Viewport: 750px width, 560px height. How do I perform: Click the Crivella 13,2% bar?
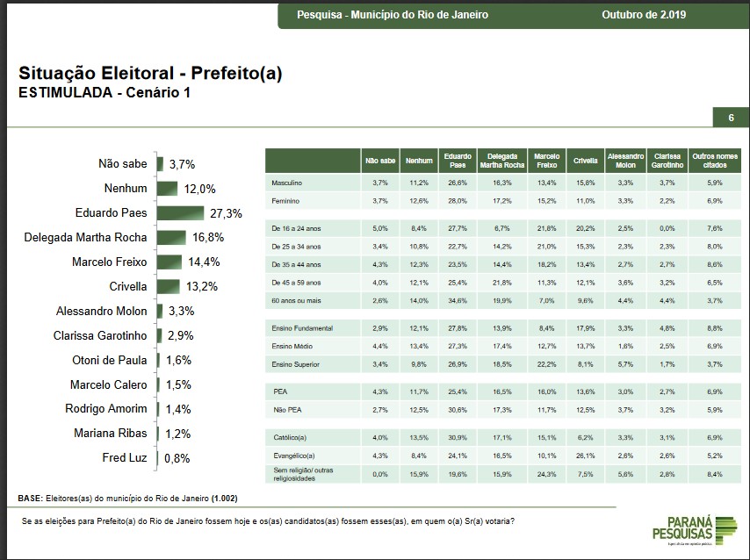coord(167,286)
